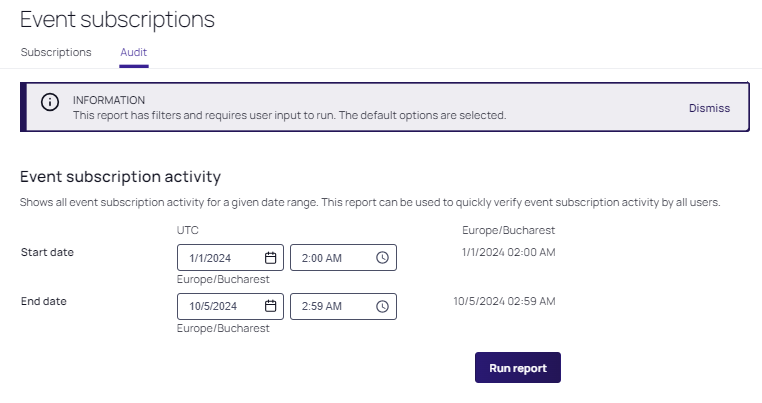Click the Event subscriptions page title

click(x=117, y=19)
